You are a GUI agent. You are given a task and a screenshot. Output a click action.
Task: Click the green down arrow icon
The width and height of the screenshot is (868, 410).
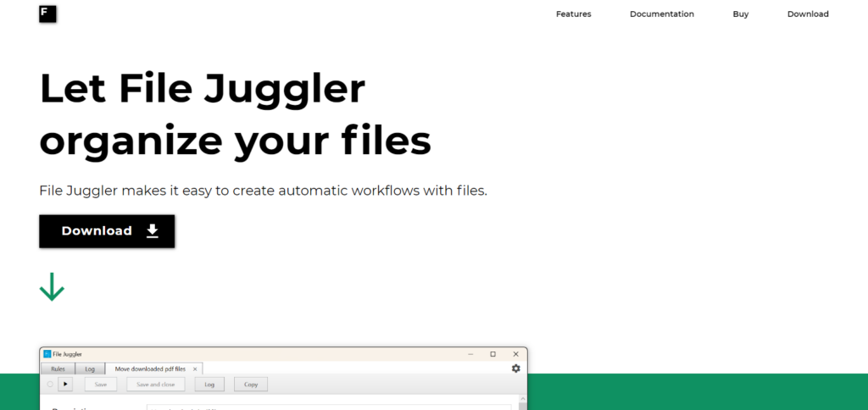tap(52, 286)
